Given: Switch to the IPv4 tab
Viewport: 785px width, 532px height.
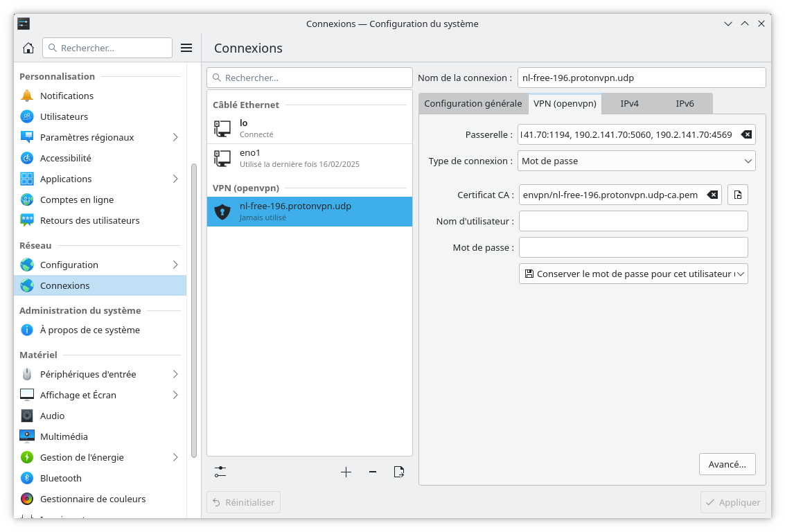Looking at the screenshot, I should (x=629, y=103).
